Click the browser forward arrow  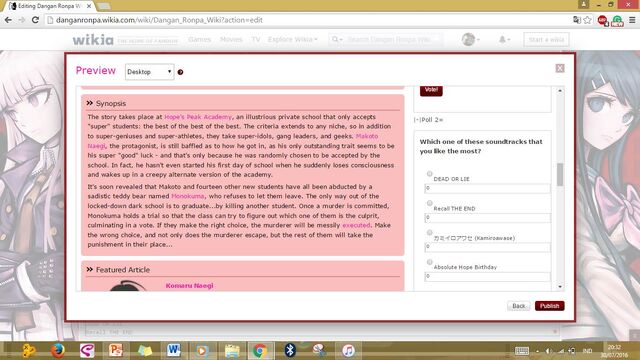pos(22,20)
